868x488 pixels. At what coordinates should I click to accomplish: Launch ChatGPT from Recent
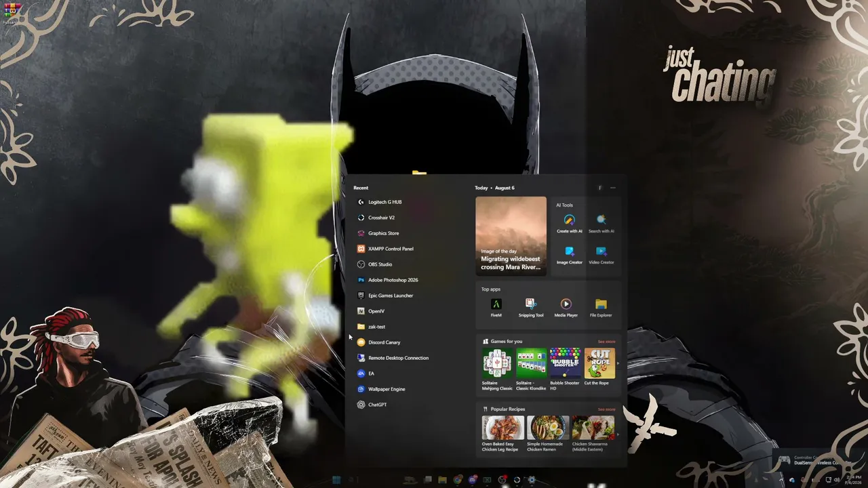pyautogui.click(x=372, y=405)
